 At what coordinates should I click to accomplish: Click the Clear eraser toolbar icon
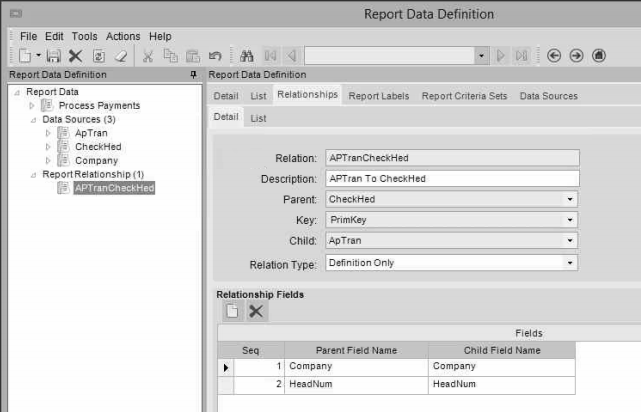(x=121, y=56)
